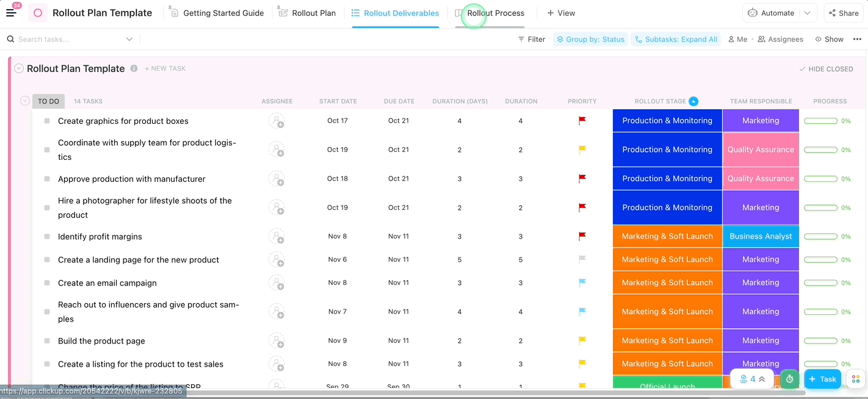Change yellow priority flag on Build the product page

[582, 340]
